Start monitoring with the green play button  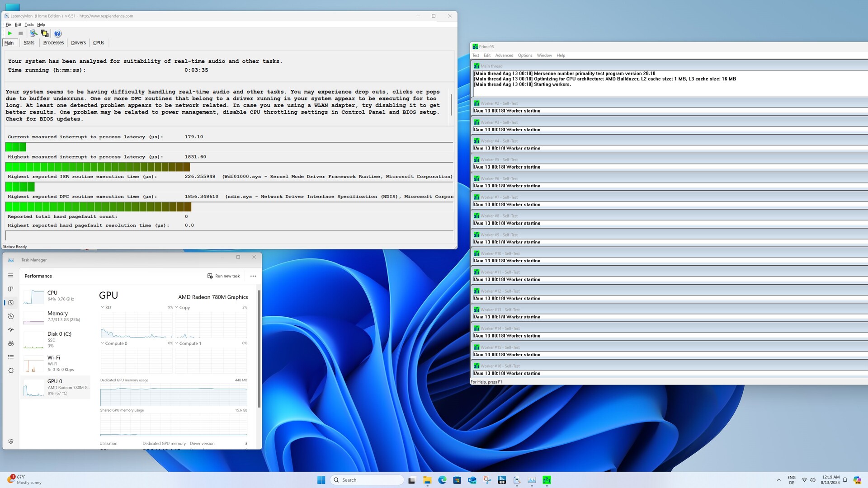(x=10, y=33)
